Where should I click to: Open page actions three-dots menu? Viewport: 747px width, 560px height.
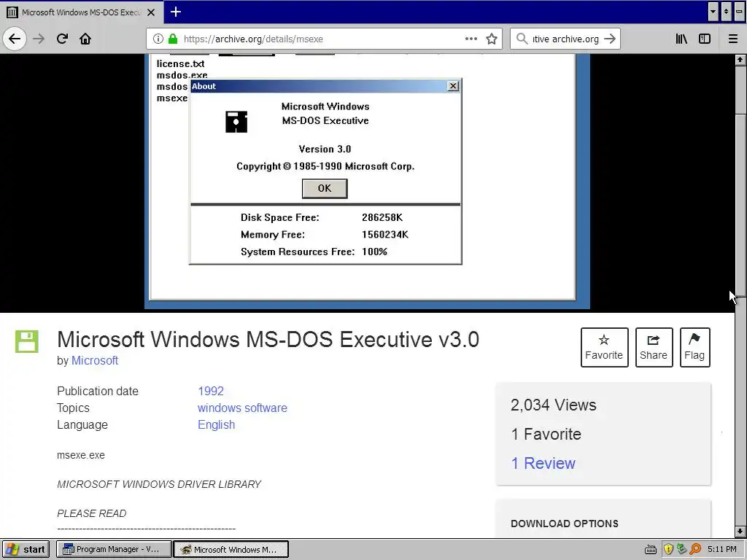coord(471,39)
